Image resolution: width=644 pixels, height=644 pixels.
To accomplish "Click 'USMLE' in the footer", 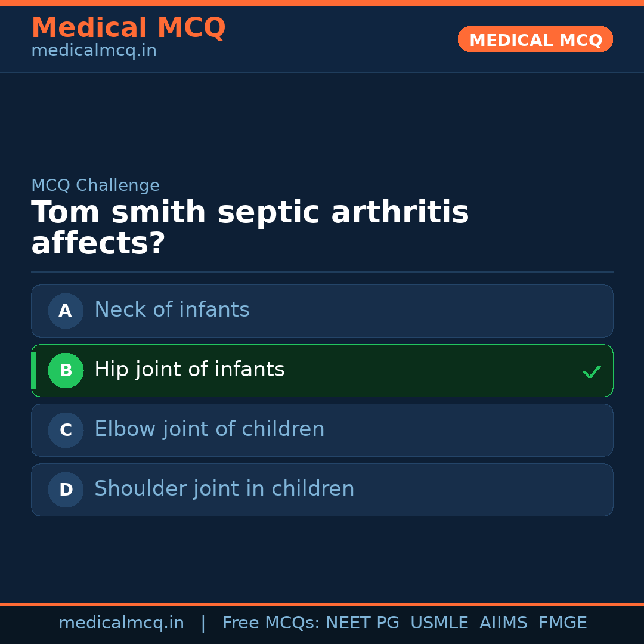I will (x=439, y=623).
